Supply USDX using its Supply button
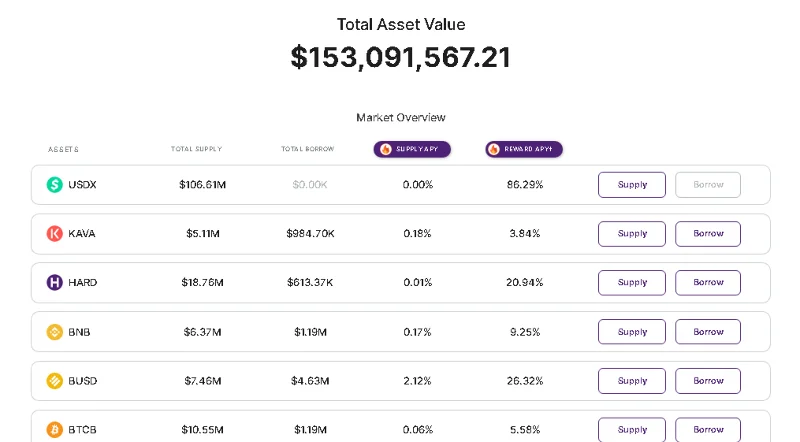 (x=632, y=185)
